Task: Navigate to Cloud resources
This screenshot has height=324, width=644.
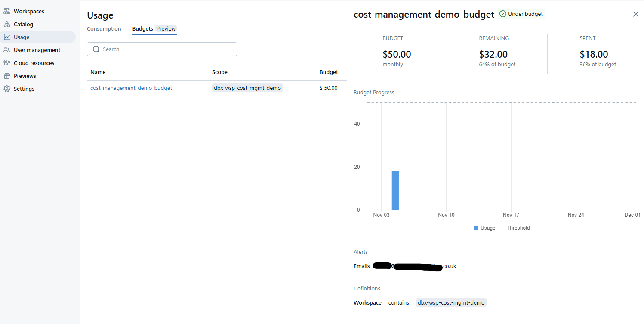Action: tap(34, 63)
